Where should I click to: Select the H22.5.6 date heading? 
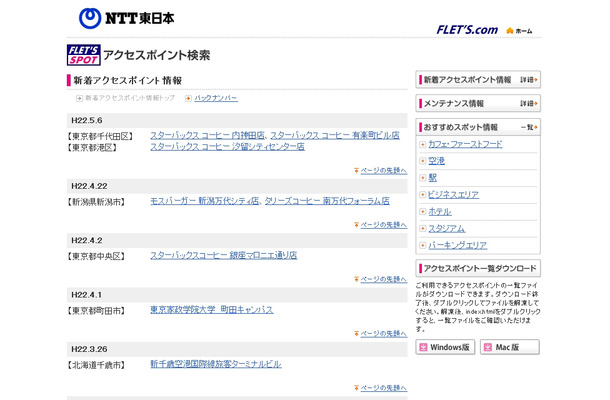tap(87, 121)
